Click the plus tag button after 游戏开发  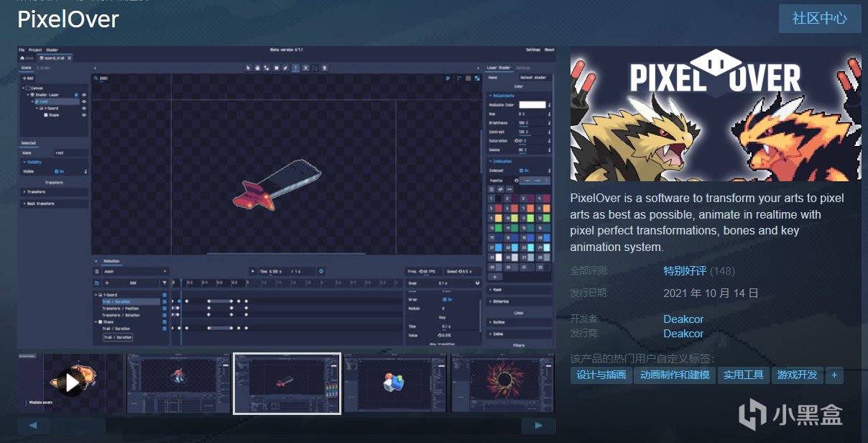click(834, 375)
